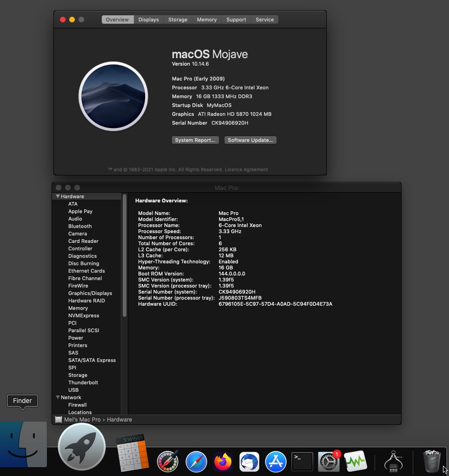
Task: Click the MacPro5,1 model identifier value
Action: click(x=231, y=219)
